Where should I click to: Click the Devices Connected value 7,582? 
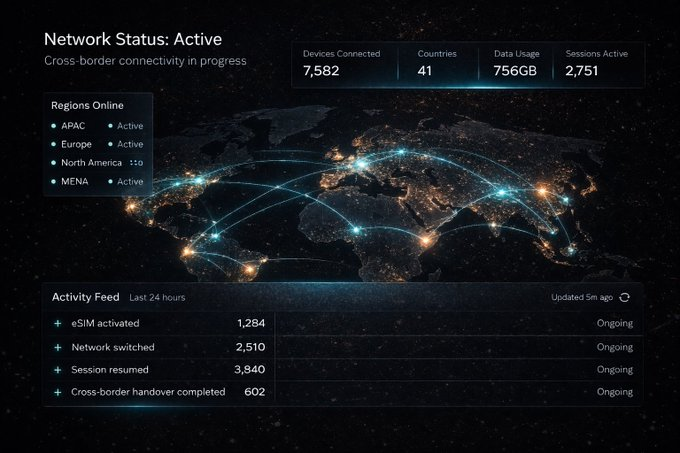321,71
